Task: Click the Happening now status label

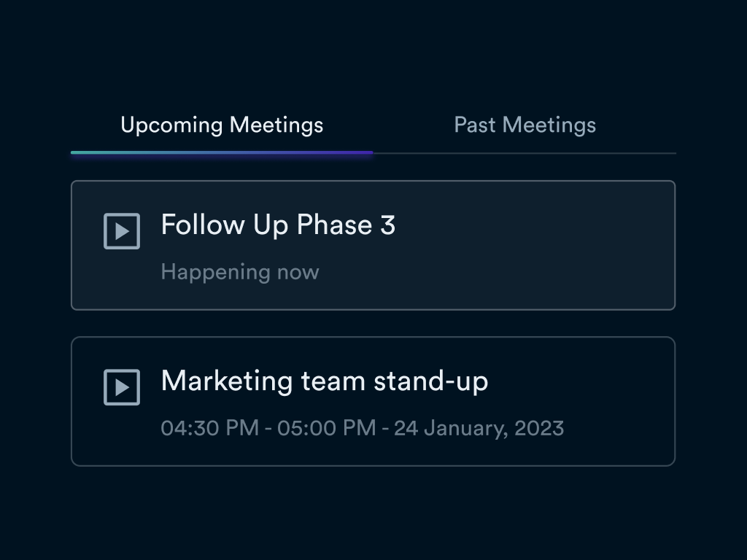Action: pos(239,271)
